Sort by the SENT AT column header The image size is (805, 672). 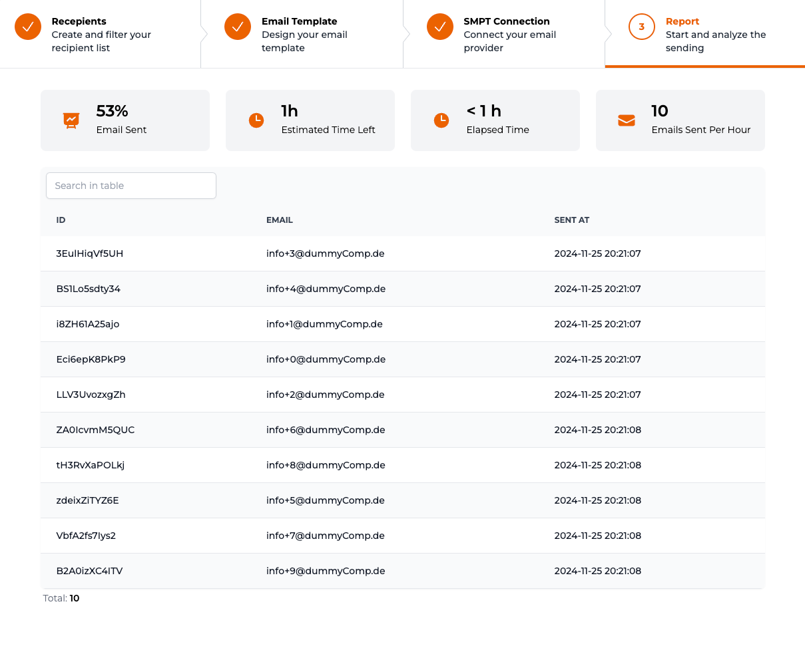tap(571, 220)
